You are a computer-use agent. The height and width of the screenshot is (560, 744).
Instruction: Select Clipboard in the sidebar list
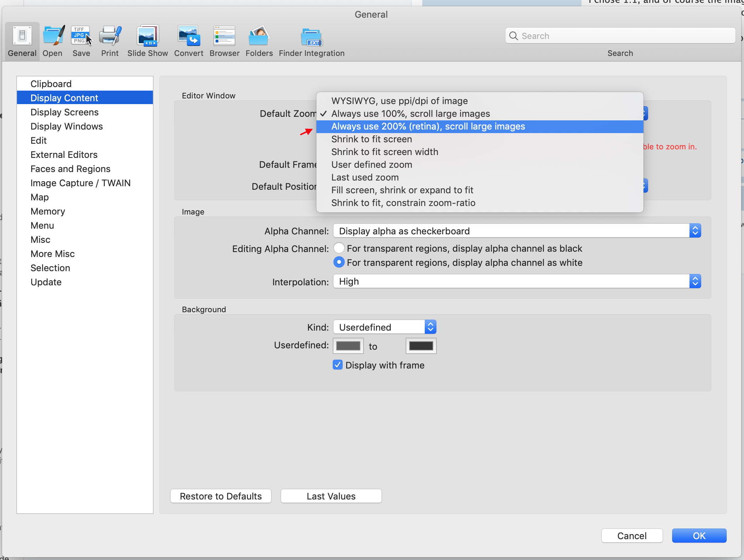pos(85,84)
